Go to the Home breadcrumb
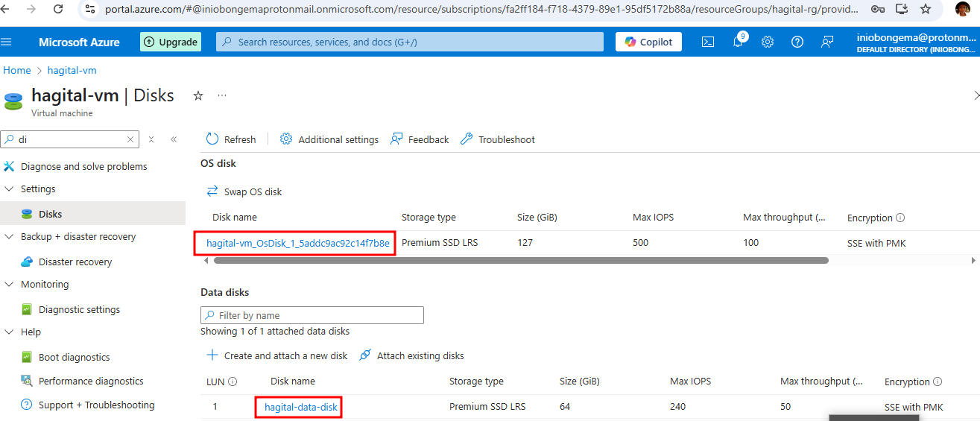The height and width of the screenshot is (421, 980). 17,70
